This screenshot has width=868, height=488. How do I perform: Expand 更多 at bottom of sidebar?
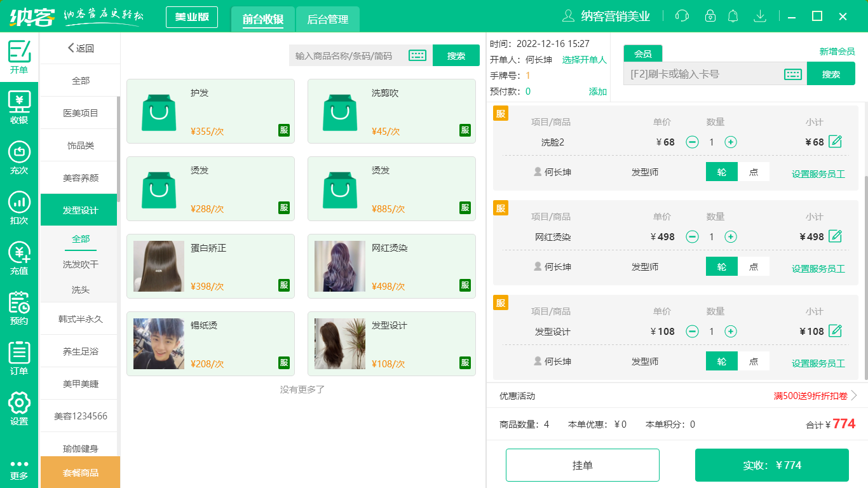click(x=18, y=471)
